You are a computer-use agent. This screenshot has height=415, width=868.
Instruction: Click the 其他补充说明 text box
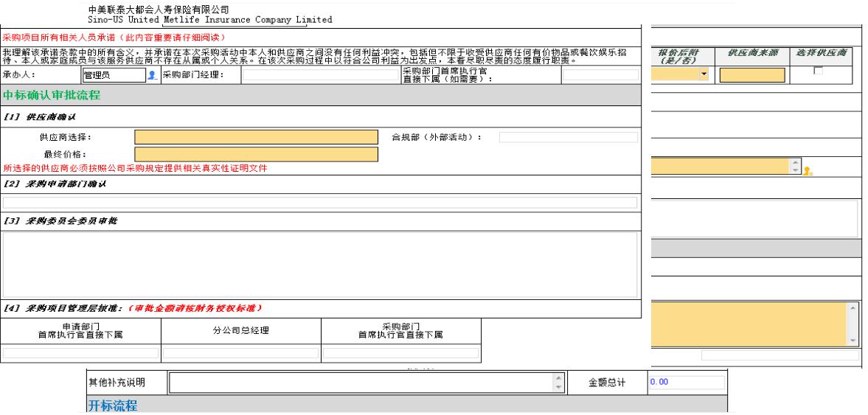(361, 383)
